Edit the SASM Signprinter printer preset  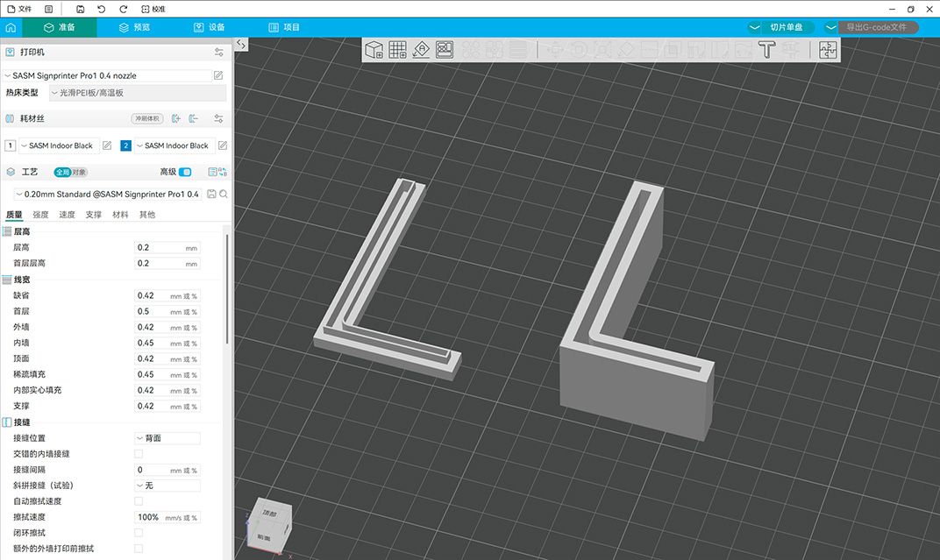pyautogui.click(x=218, y=75)
